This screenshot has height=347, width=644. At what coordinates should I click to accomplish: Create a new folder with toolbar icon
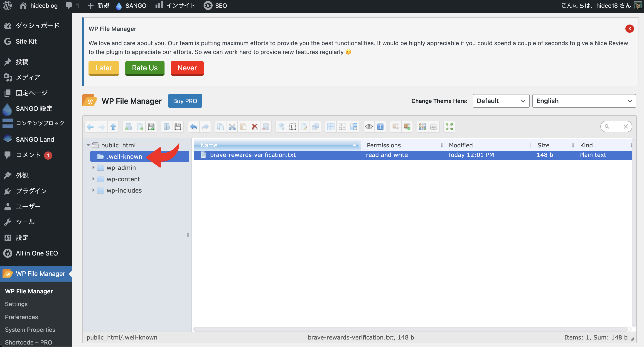[128, 127]
